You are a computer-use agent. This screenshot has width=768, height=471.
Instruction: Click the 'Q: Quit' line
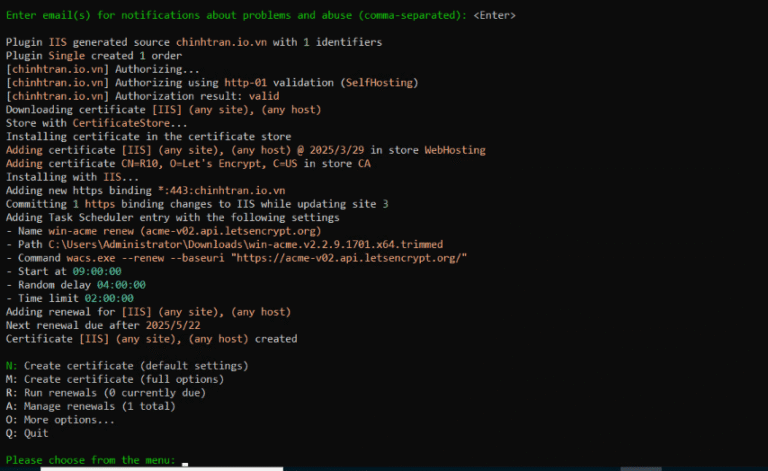[x=27, y=433]
